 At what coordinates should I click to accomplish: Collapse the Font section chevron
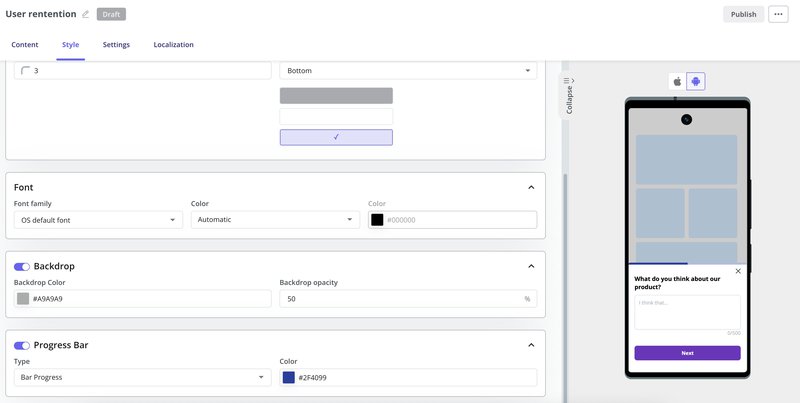pyautogui.click(x=531, y=187)
